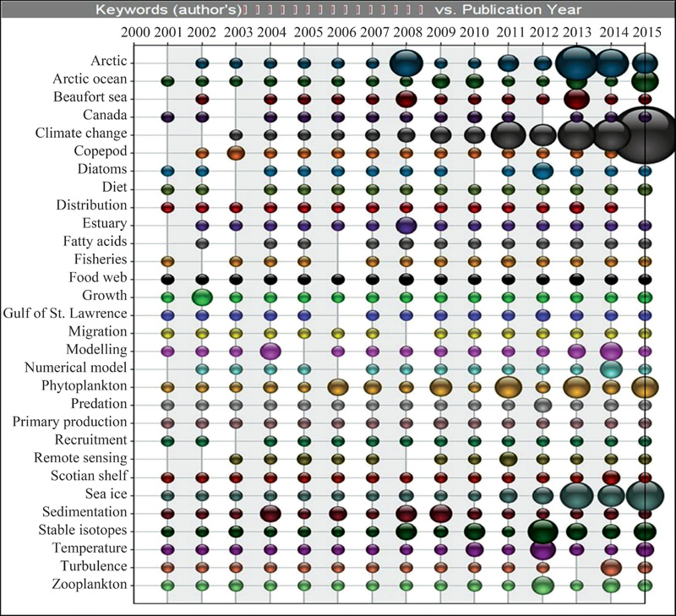The image size is (676, 616).
Task: Click the Estuary bubble for 2008
Action: coord(406,226)
